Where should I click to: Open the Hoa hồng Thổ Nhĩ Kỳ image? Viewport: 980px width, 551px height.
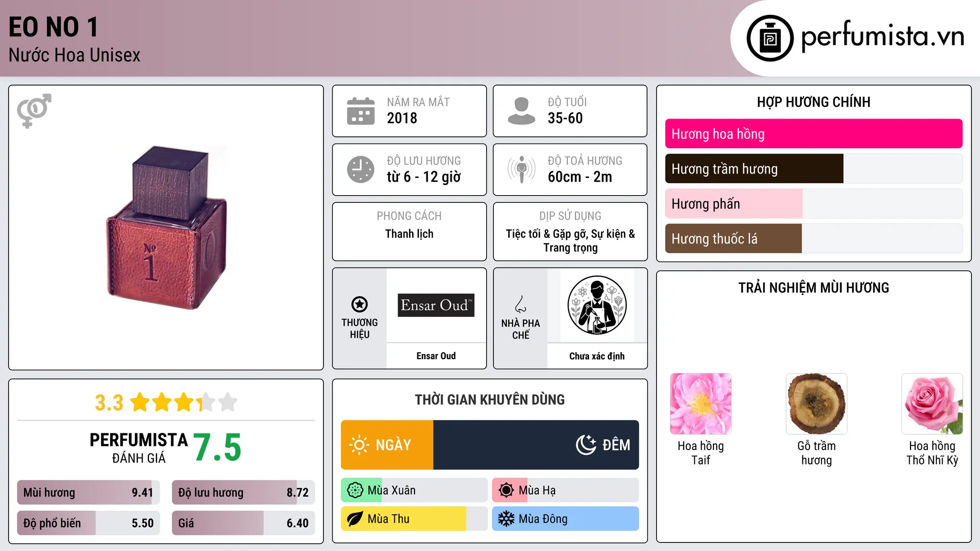pyautogui.click(x=932, y=404)
